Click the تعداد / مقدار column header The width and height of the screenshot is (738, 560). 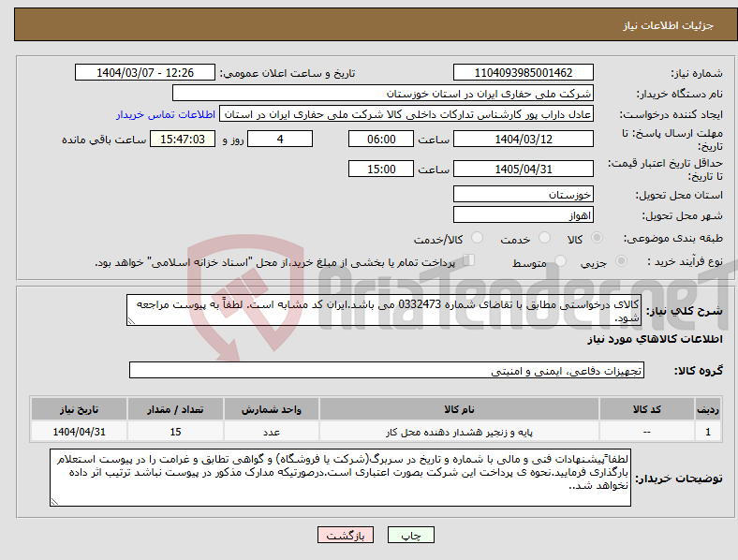[175, 409]
